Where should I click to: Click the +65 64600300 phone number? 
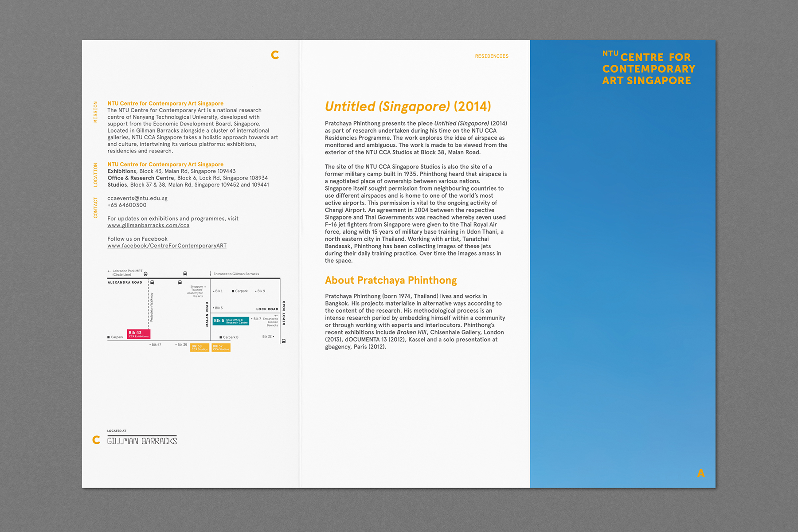tap(127, 205)
